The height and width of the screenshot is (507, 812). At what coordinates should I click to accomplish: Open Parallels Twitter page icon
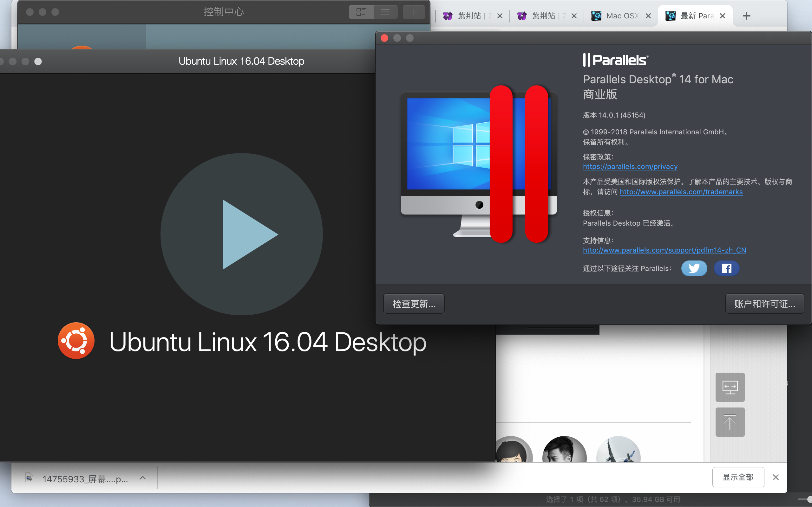click(694, 268)
